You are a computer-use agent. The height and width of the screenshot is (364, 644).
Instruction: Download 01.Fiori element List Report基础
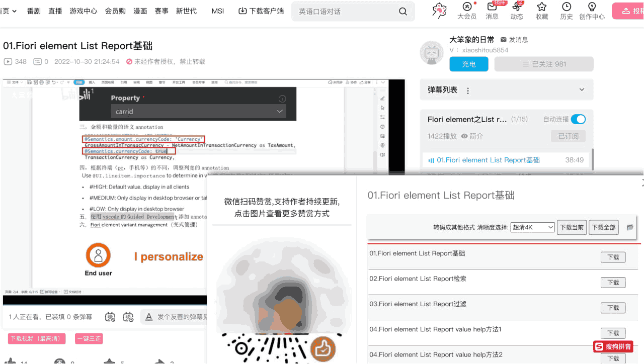(613, 257)
